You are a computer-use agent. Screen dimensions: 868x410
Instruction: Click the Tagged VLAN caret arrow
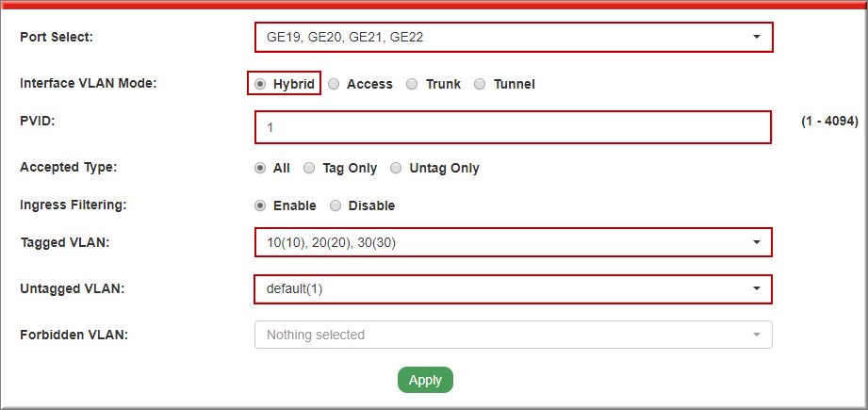point(756,242)
